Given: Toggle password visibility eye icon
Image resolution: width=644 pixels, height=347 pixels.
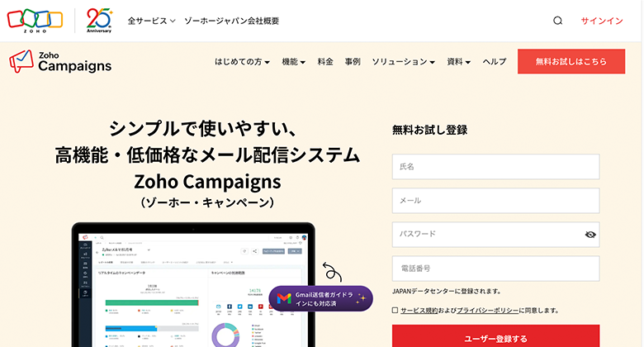Looking at the screenshot, I should [x=590, y=235].
